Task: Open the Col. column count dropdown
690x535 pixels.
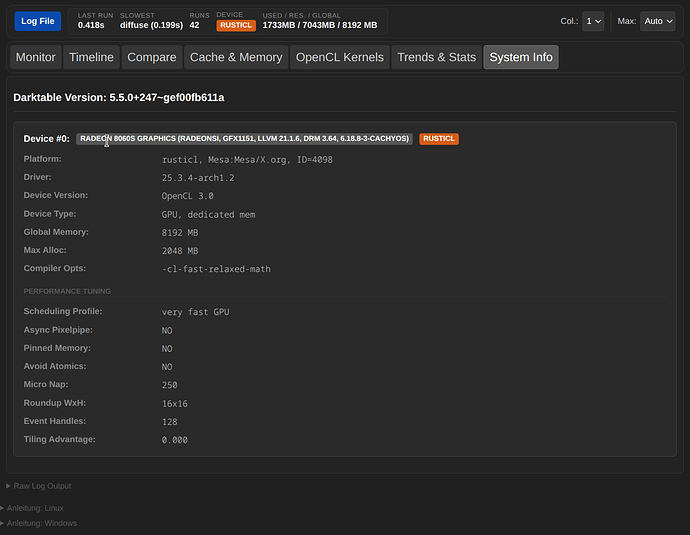Action: 594,21
